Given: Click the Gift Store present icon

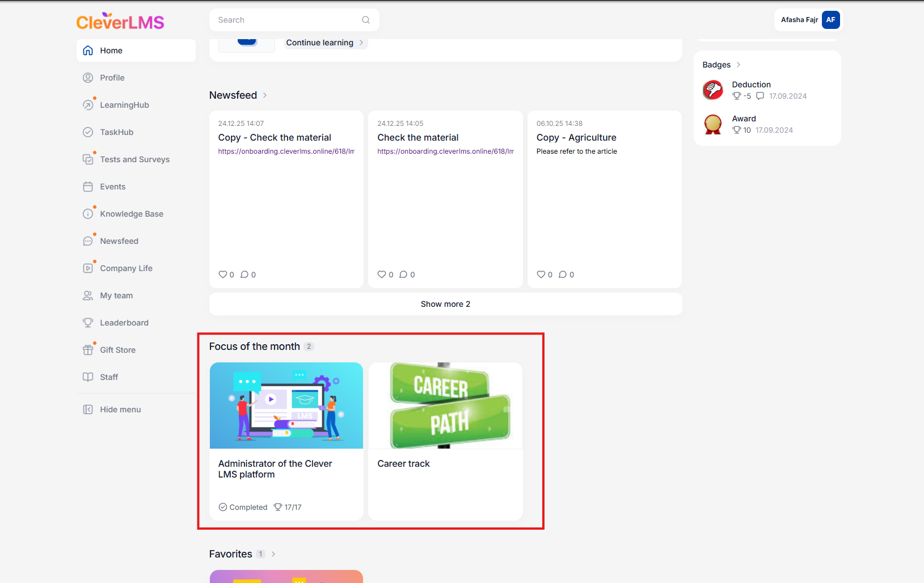Looking at the screenshot, I should [88, 350].
